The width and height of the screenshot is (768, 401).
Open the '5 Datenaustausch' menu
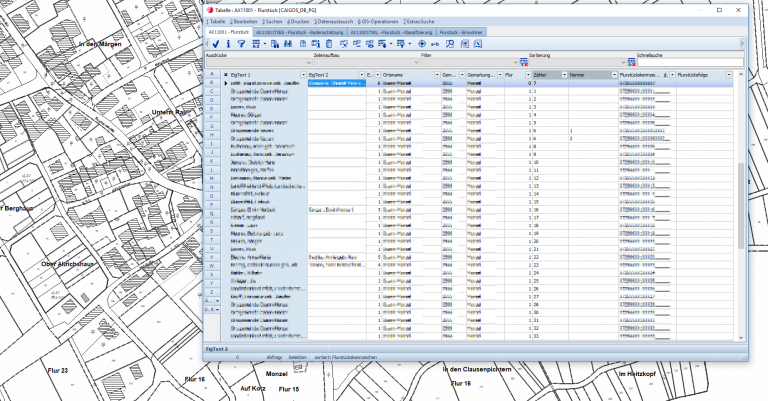coord(334,22)
